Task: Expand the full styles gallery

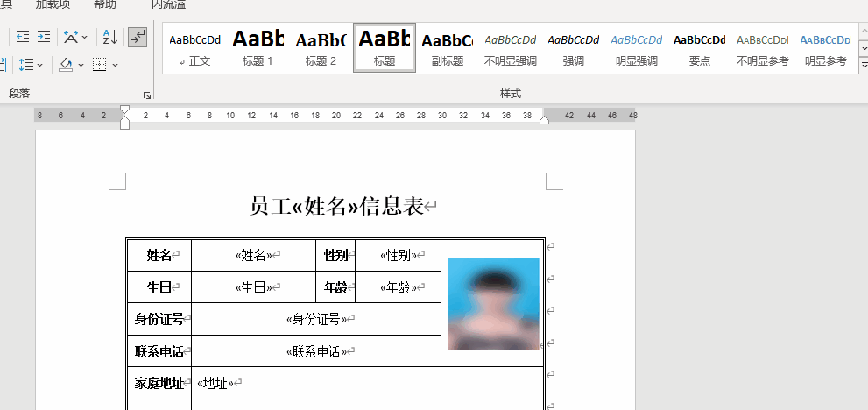Action: click(862, 64)
